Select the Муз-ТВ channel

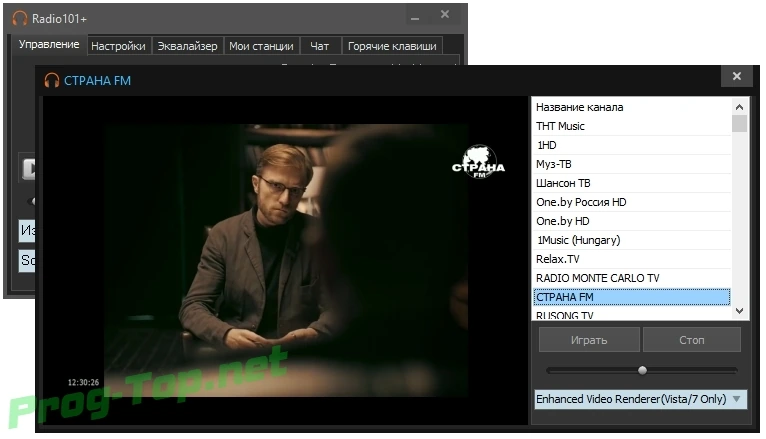click(x=632, y=164)
